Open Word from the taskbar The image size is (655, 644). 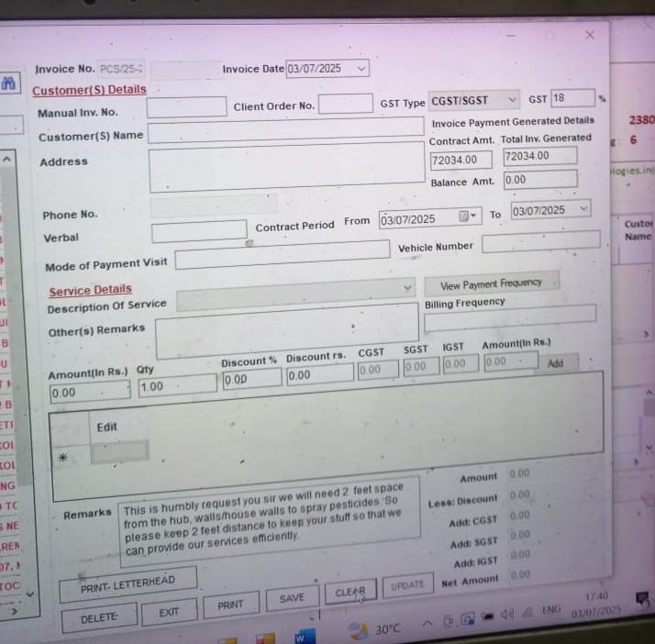(x=305, y=637)
